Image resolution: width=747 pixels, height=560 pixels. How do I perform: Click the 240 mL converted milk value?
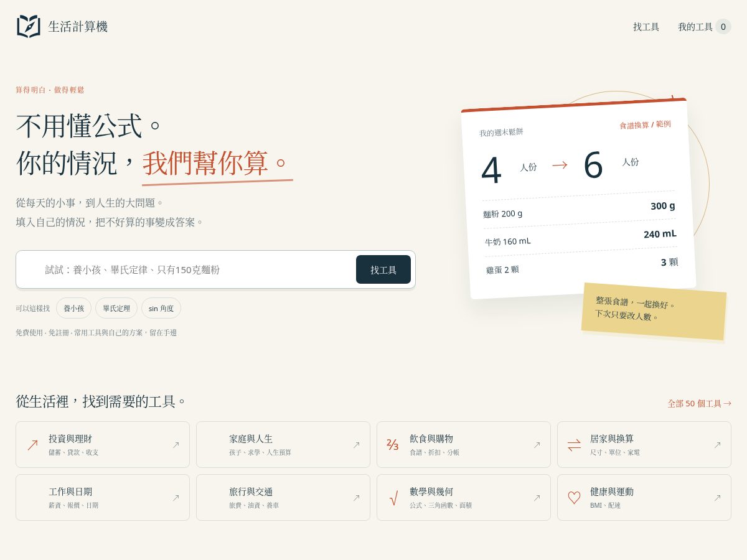[x=660, y=234]
